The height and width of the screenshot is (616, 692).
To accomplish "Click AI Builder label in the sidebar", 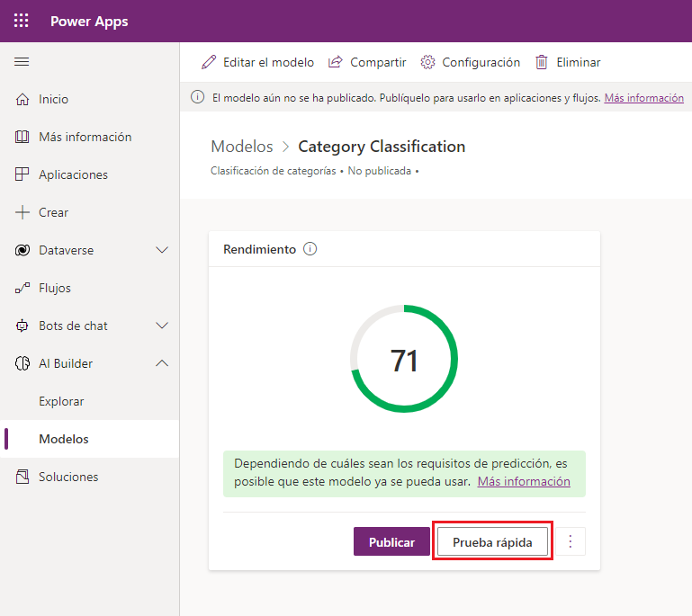I will pos(66,363).
